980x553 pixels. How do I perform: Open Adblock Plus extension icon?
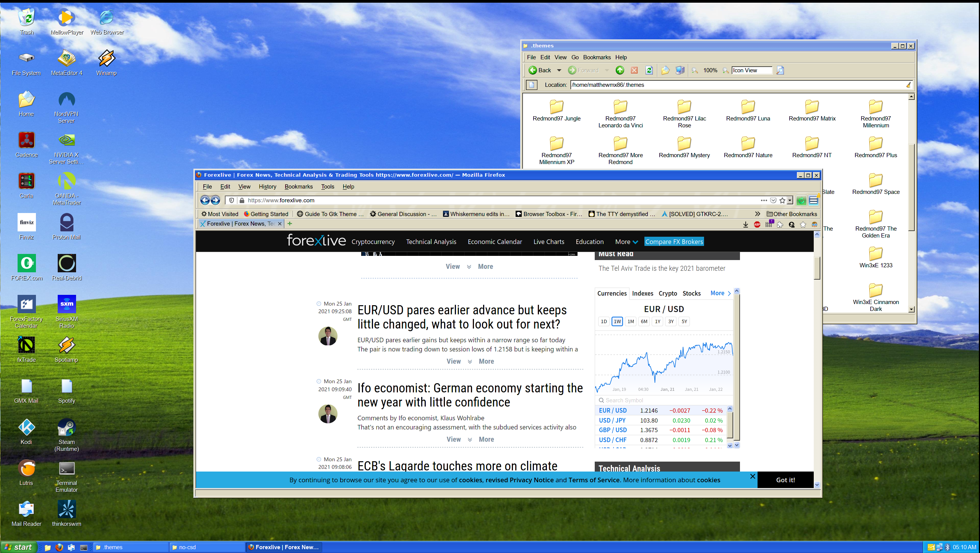point(757,224)
